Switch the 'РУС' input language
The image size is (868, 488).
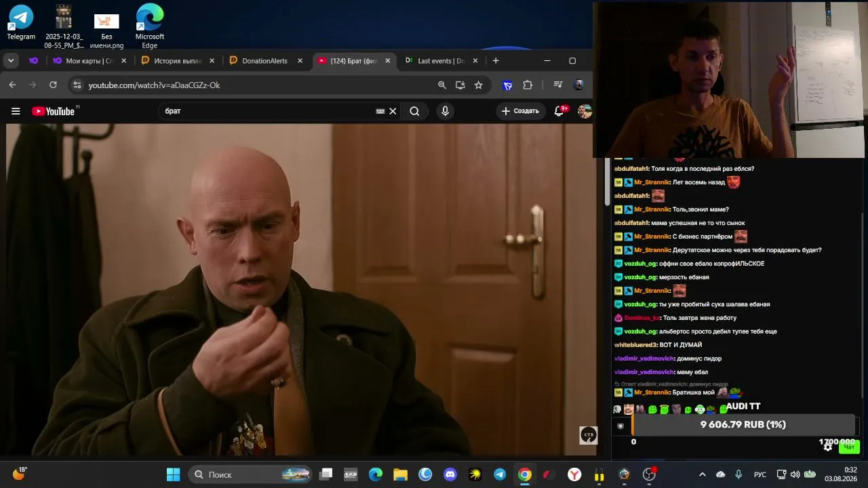[x=760, y=474]
